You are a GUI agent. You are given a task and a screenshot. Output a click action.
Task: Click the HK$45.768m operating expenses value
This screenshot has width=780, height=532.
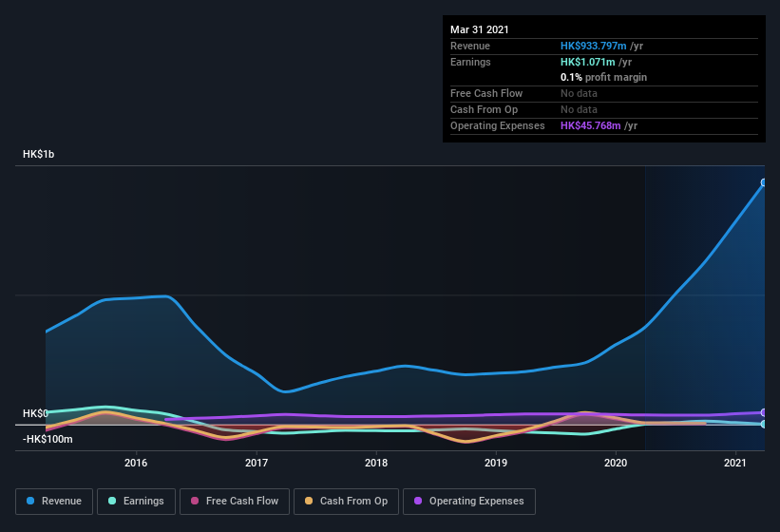pyautogui.click(x=591, y=125)
